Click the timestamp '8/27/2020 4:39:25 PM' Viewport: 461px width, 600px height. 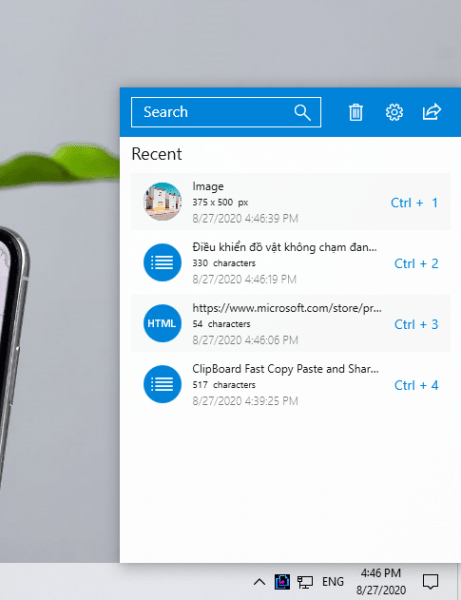[x=245, y=401]
